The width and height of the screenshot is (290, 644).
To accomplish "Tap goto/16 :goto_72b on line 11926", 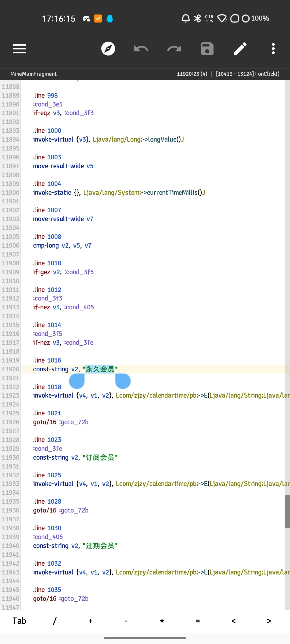I will tap(61, 422).
